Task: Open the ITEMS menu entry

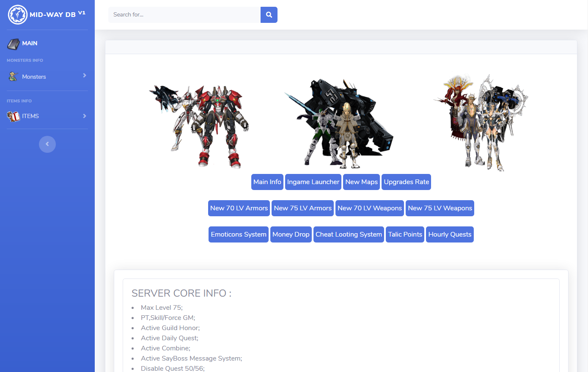Action: 47,116
